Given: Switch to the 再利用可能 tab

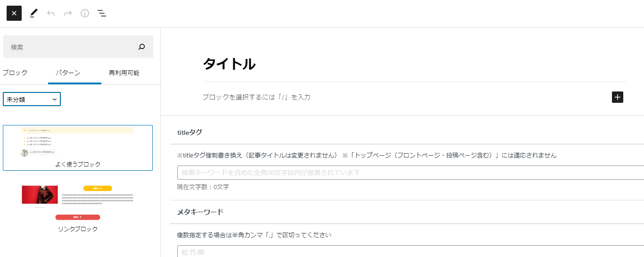Looking at the screenshot, I should coord(124,73).
